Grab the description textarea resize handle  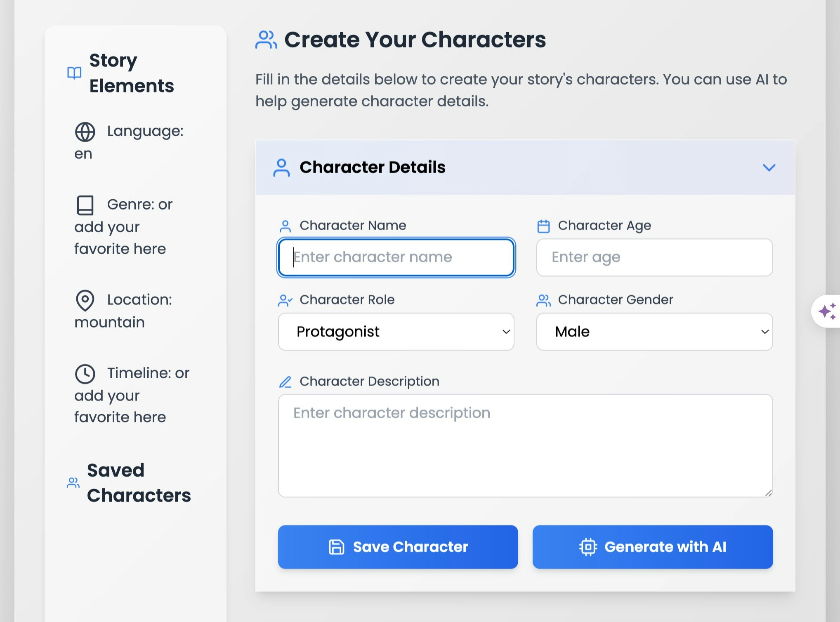768,493
